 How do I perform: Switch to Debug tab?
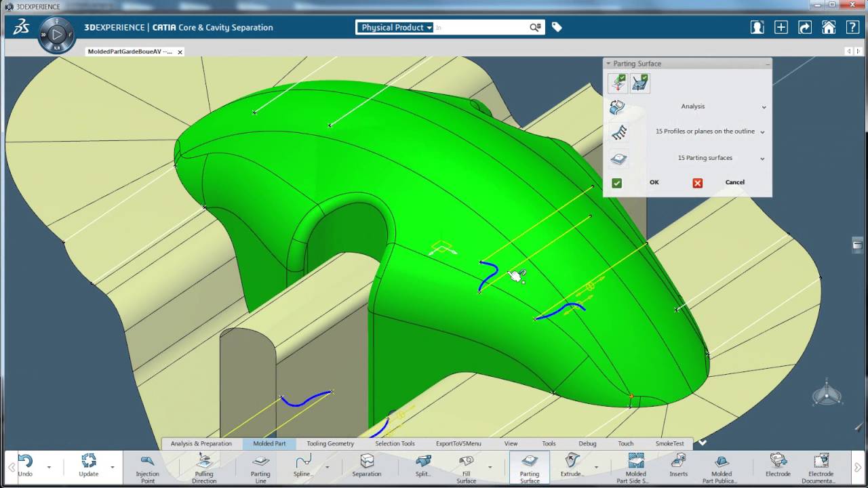587,443
